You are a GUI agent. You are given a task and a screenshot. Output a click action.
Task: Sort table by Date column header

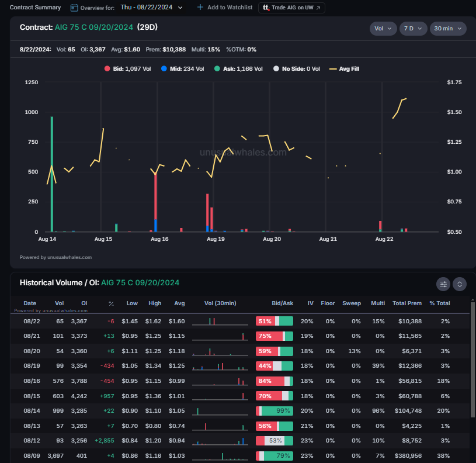click(x=30, y=303)
